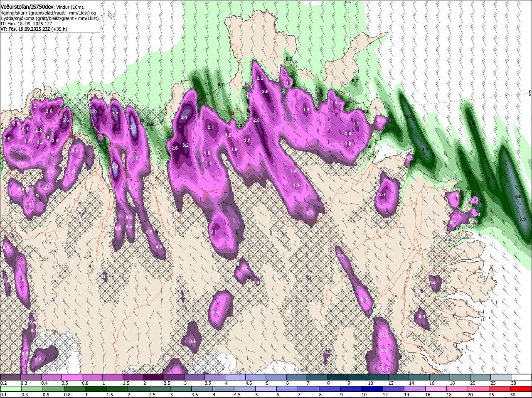Screen dimensions: 532x398
Task: Click the 3.4 snowfall value on the map
Action: [184, 118]
